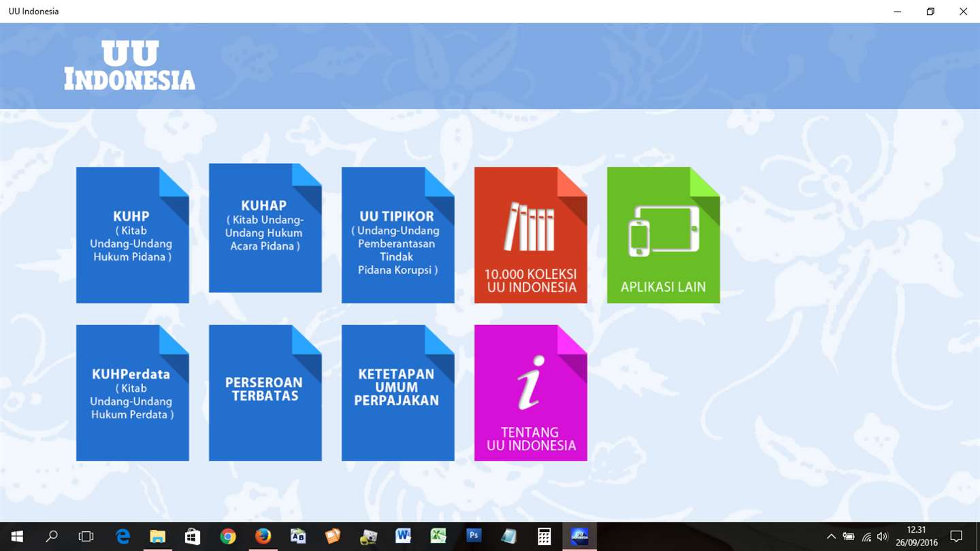Image resolution: width=980 pixels, height=551 pixels.
Task: Open Tentang UU Indonesia info tile
Action: coord(531,393)
